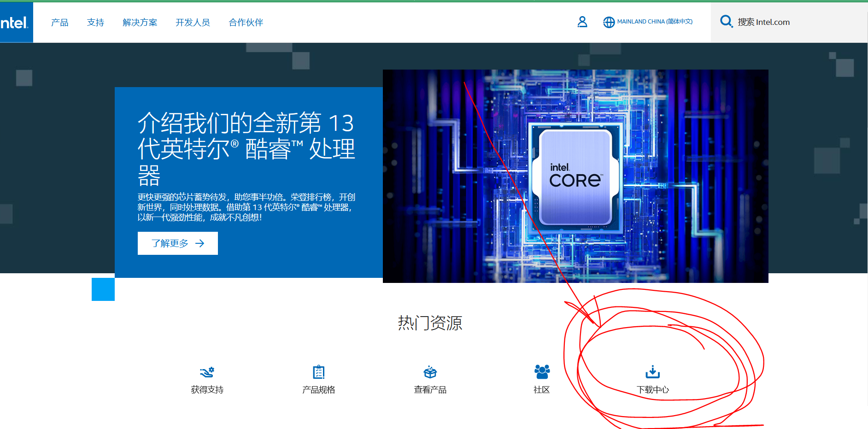Click the search magnifier icon
The height and width of the screenshot is (429, 868).
click(727, 22)
